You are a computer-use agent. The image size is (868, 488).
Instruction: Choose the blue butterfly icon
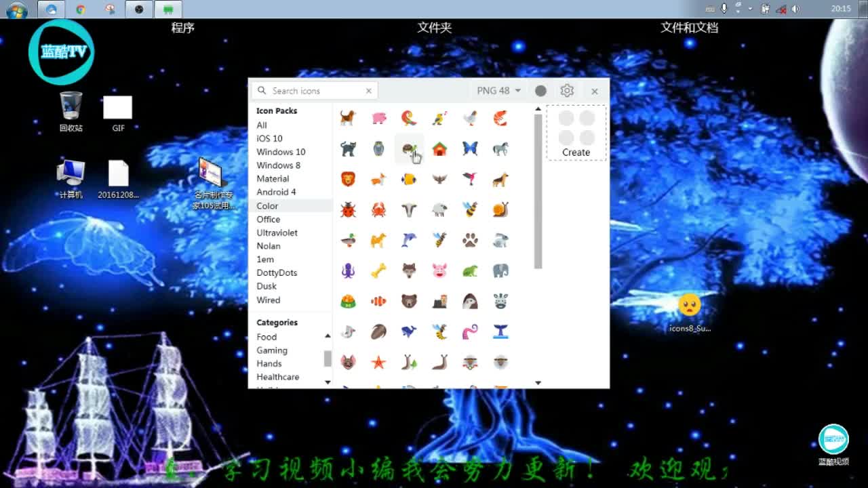(470, 148)
